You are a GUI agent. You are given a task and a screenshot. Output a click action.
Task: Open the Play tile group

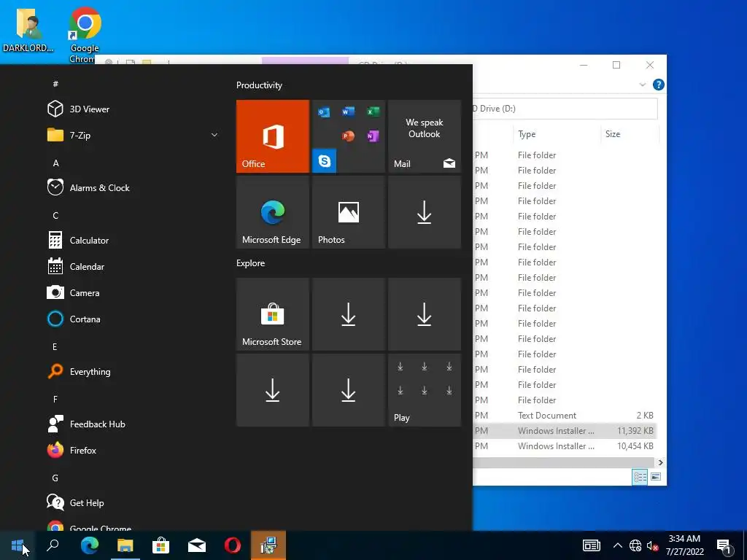pos(425,390)
